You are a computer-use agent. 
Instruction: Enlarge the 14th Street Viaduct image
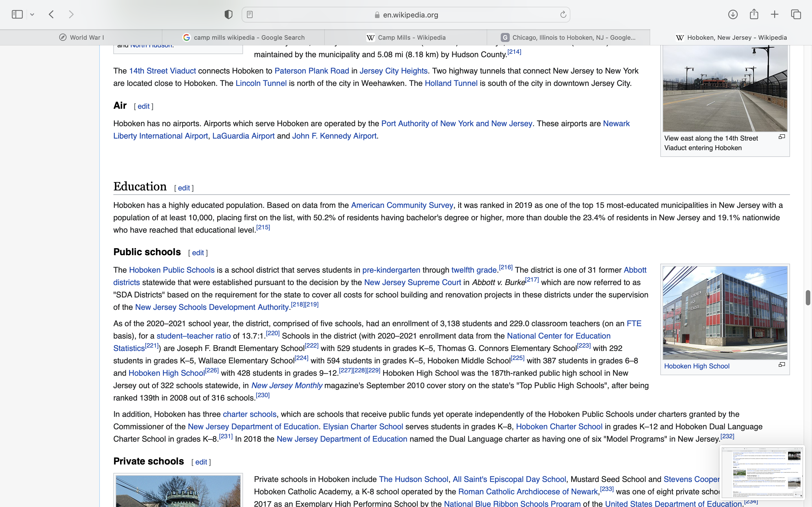click(782, 137)
